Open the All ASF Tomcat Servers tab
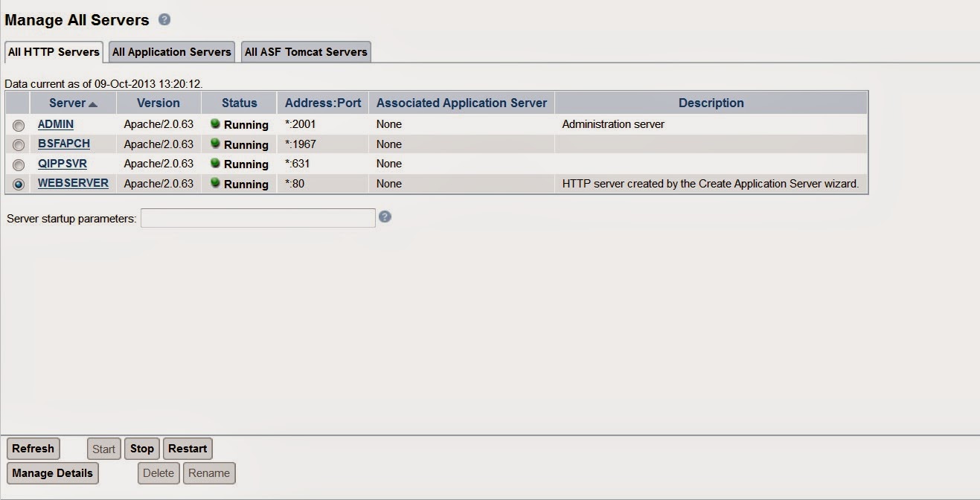 tap(305, 51)
